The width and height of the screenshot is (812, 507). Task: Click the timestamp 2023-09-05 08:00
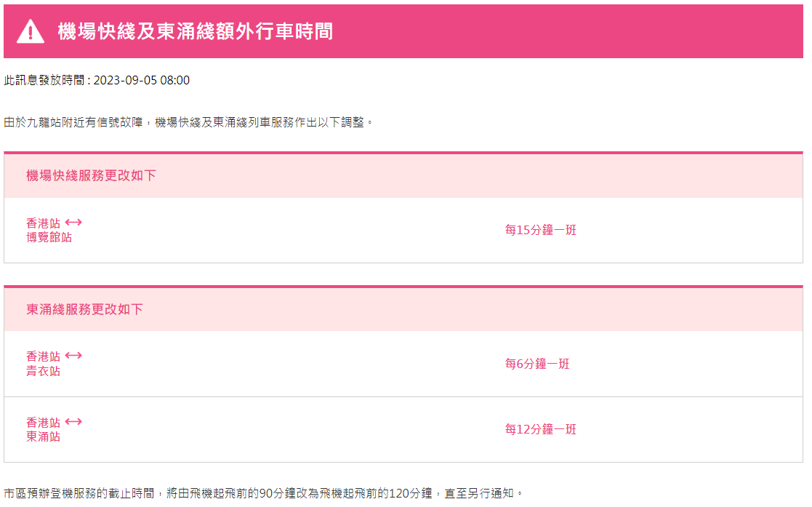[x=142, y=80]
